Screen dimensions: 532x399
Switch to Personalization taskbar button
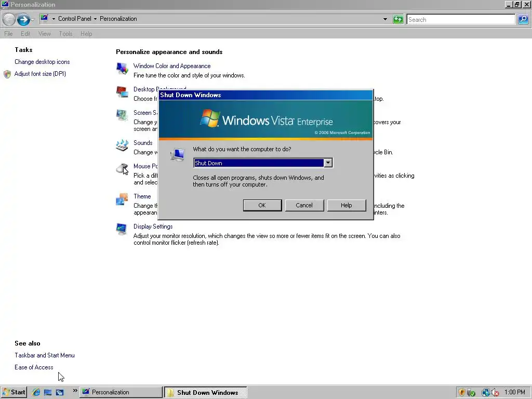click(x=122, y=392)
